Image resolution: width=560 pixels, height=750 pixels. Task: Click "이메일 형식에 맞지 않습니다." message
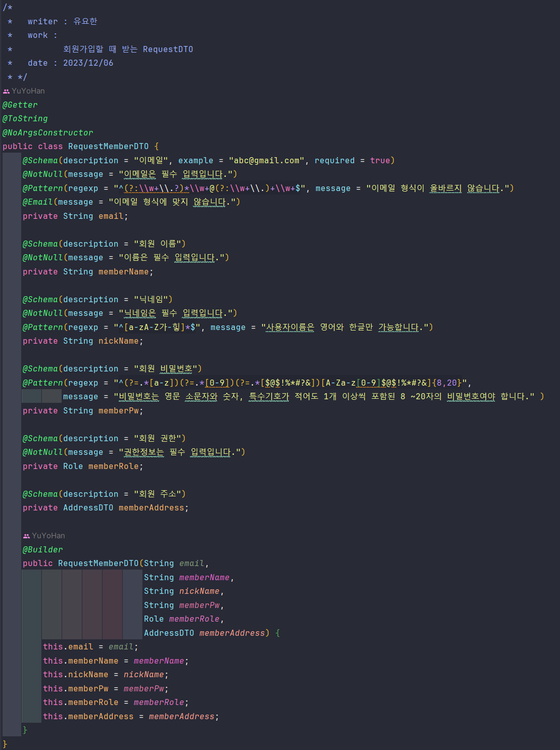coord(172,202)
